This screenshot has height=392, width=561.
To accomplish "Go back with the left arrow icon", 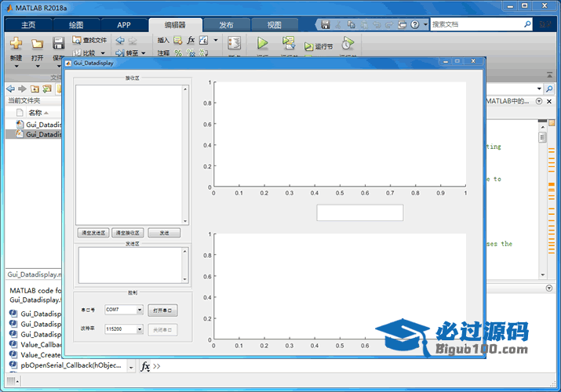I will tap(9, 89).
